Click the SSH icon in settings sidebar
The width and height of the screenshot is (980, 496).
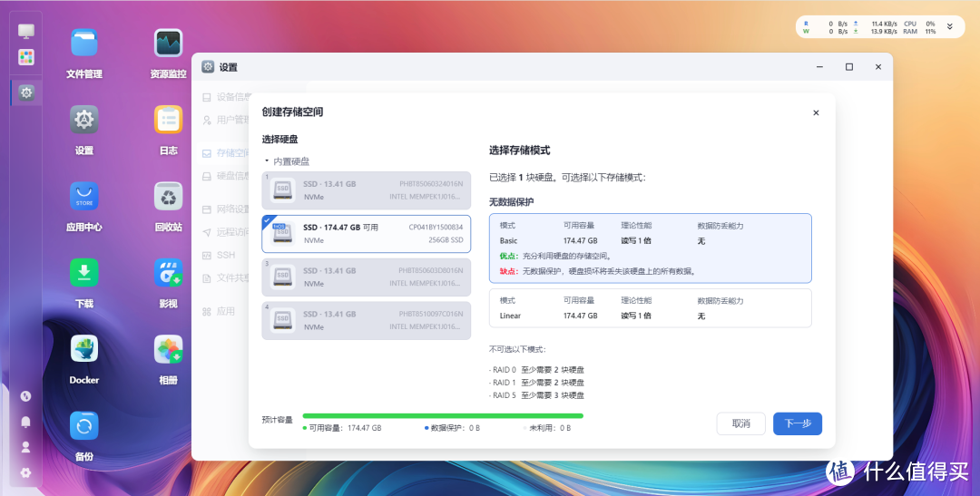pos(206,255)
